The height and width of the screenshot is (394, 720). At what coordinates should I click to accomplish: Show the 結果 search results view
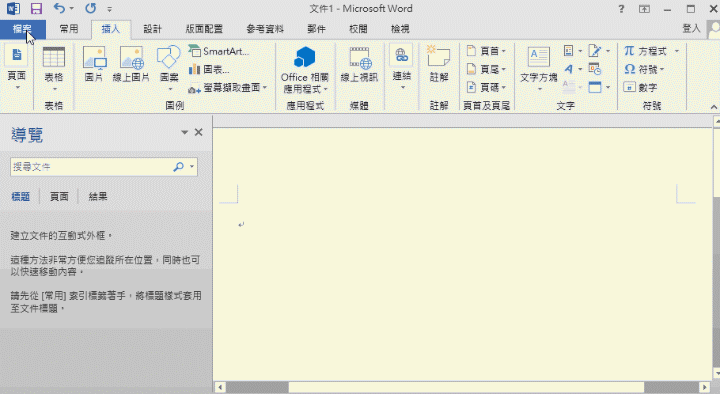98,197
